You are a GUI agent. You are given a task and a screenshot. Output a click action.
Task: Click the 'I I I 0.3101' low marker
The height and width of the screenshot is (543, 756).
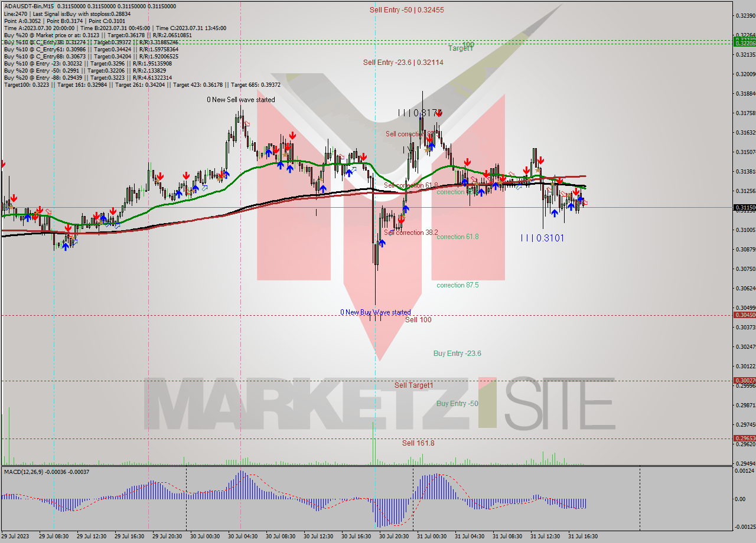pos(542,238)
